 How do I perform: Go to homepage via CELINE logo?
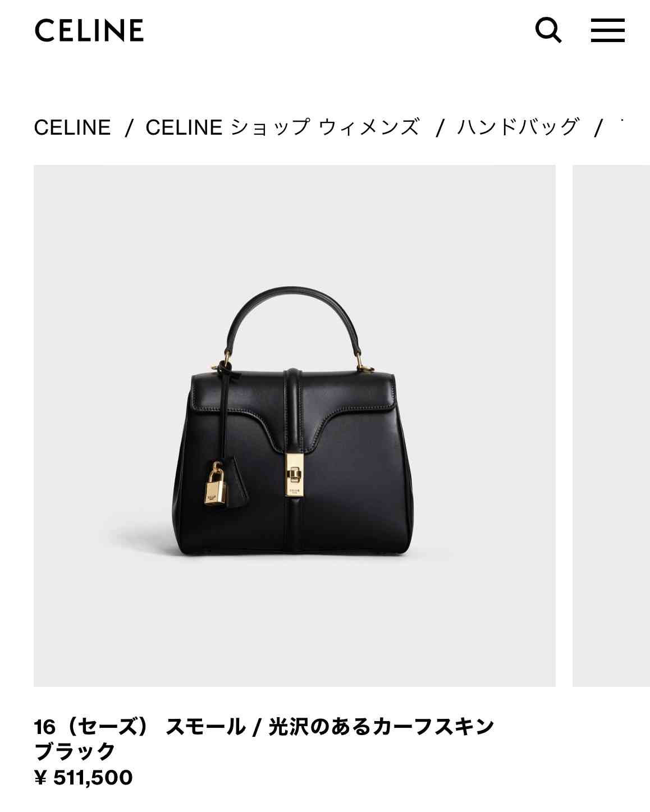[89, 30]
